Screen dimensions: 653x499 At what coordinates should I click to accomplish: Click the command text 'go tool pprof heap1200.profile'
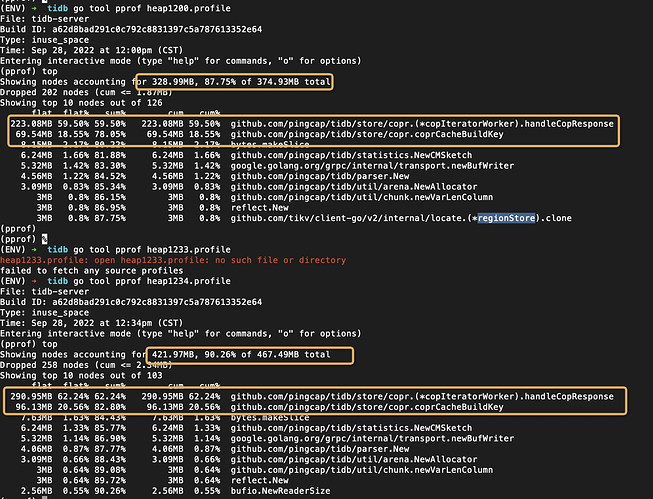[x=152, y=8]
